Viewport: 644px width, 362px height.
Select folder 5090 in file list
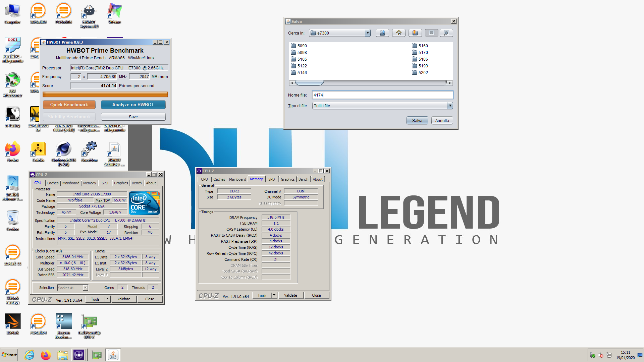tap(299, 46)
